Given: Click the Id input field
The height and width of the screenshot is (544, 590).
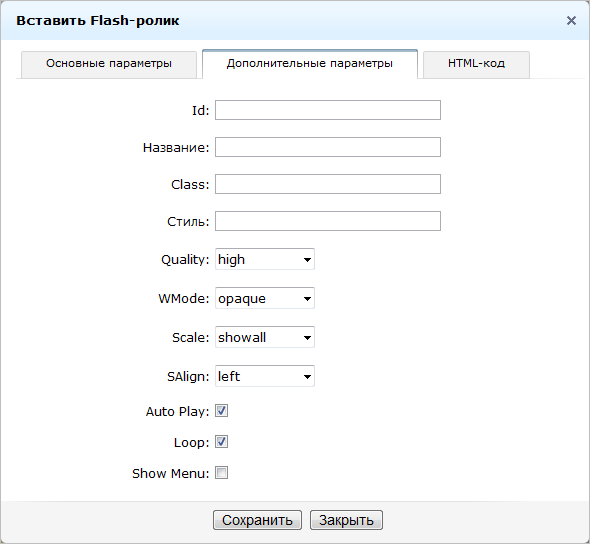Looking at the screenshot, I should pyautogui.click(x=328, y=110).
